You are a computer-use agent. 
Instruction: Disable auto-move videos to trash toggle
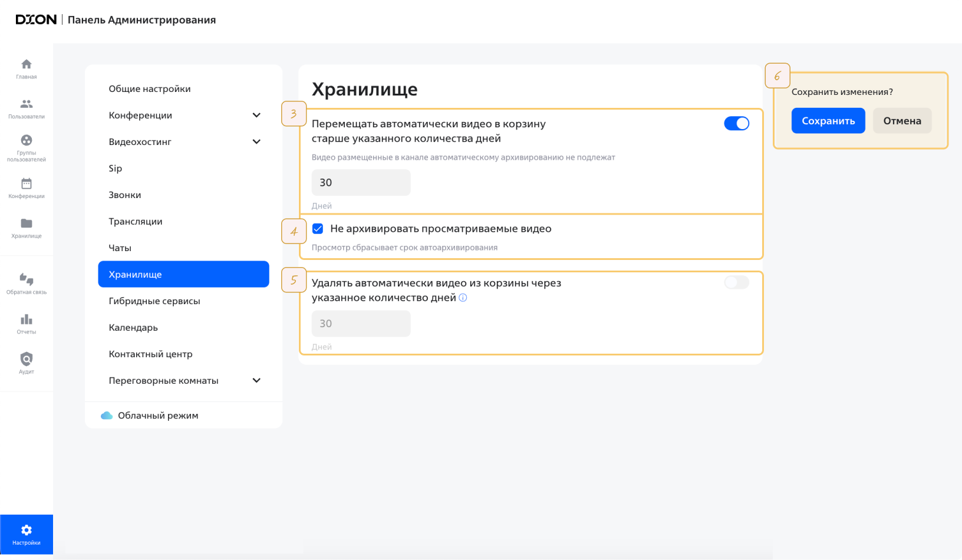(736, 123)
